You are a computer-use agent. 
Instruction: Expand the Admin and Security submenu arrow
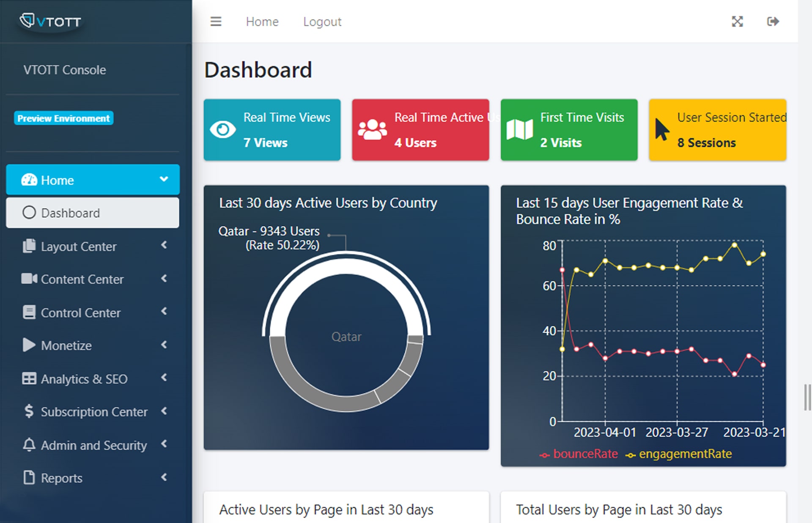click(164, 444)
